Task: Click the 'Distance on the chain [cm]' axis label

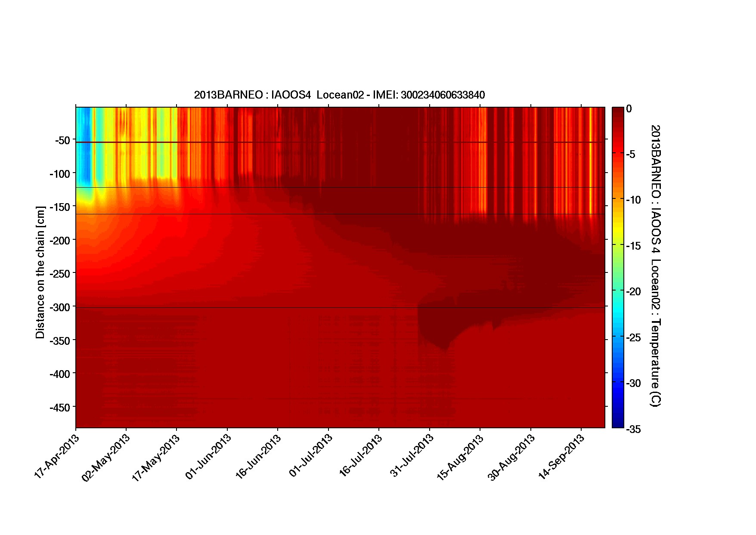Action: pos(40,272)
